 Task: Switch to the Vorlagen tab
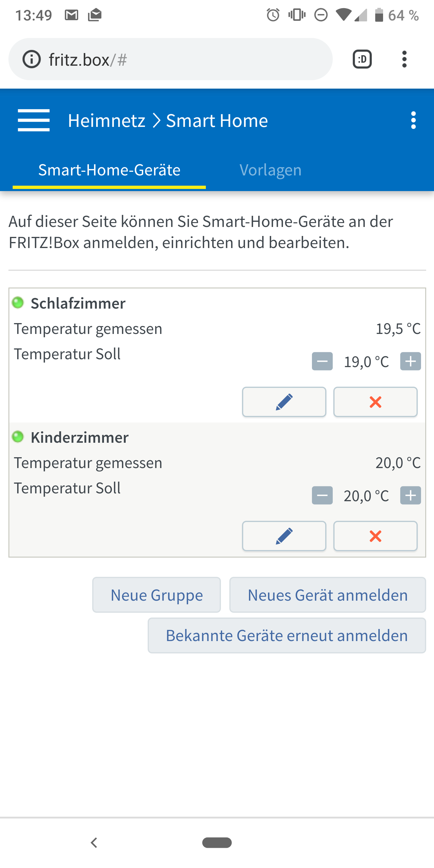coord(270,170)
